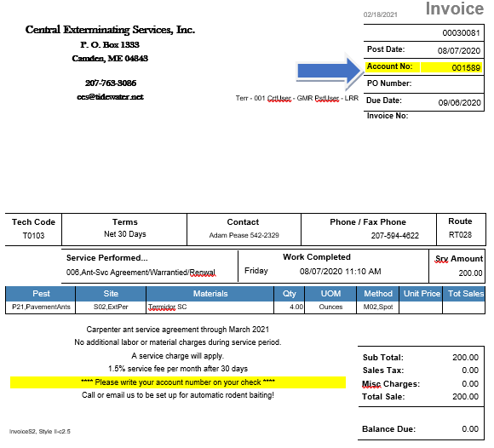Viewport: 494px width, 448px height.
Task: Click the 1.5% service fee line
Action: pyautogui.click(x=178, y=369)
